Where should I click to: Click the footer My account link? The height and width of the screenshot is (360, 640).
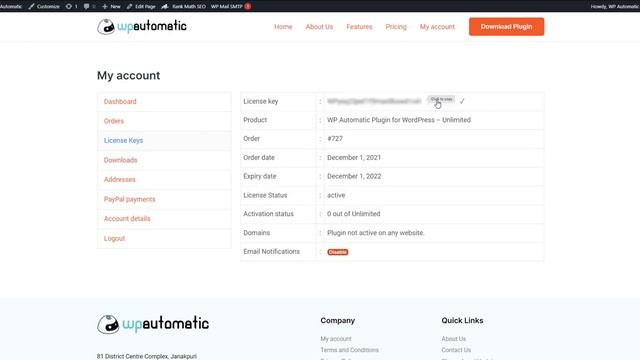click(x=336, y=339)
